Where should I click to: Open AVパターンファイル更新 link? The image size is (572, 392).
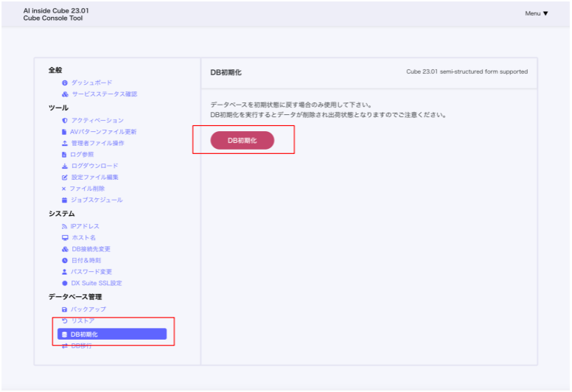103,132
